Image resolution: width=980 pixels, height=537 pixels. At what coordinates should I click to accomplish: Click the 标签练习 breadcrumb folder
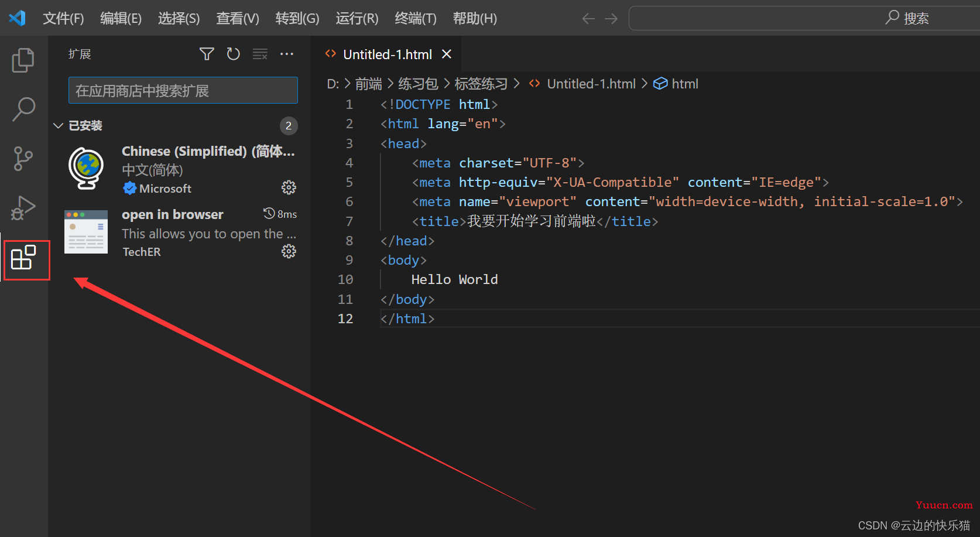coord(481,84)
